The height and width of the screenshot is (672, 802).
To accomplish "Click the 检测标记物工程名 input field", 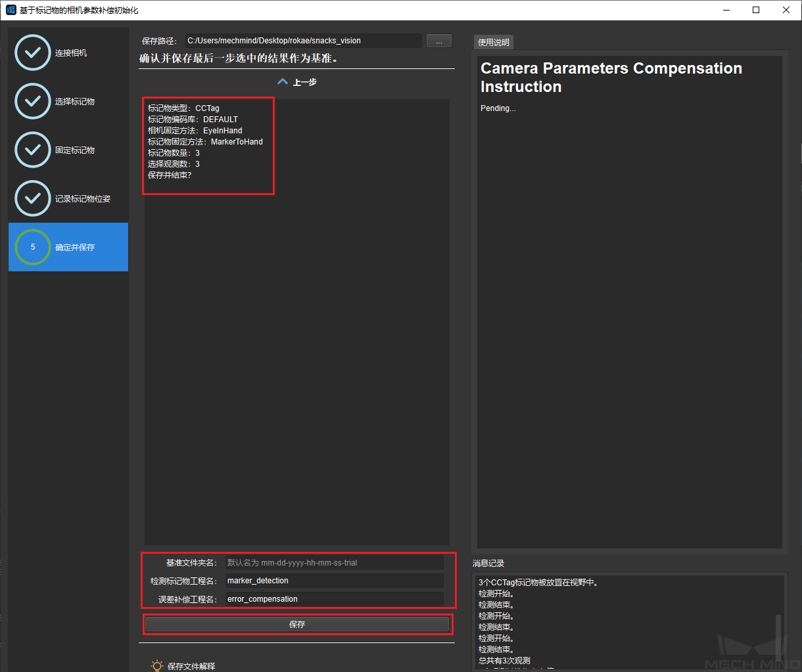I will pos(334,581).
